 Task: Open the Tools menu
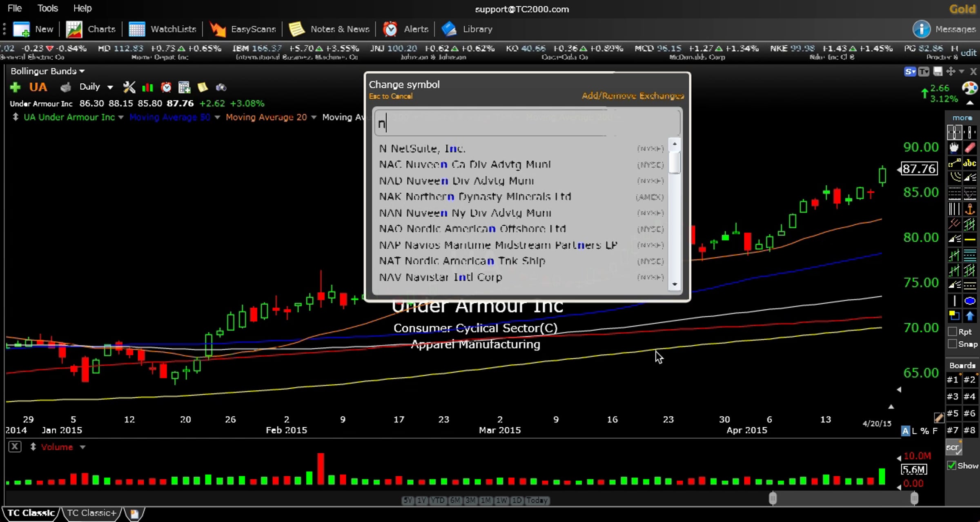click(x=48, y=8)
